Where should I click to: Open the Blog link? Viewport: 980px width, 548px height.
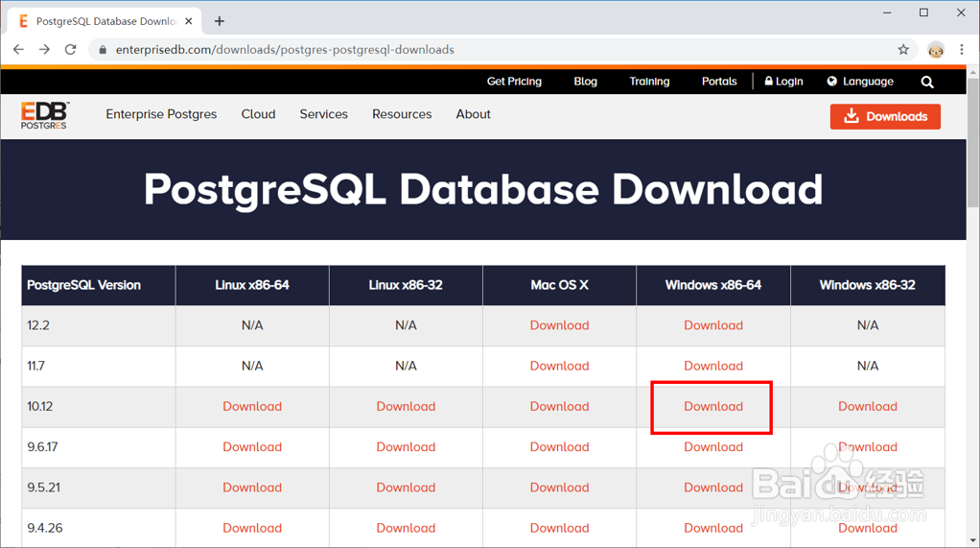tap(585, 82)
